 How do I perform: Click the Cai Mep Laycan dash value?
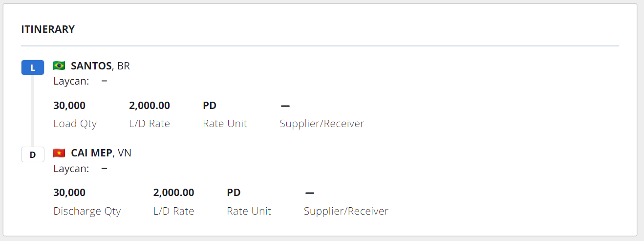point(104,169)
